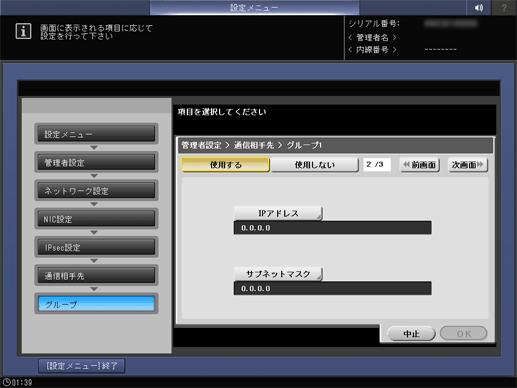Jump to 通信相手先 in the left navigation
Screen dimensions: 517x388
96,275
